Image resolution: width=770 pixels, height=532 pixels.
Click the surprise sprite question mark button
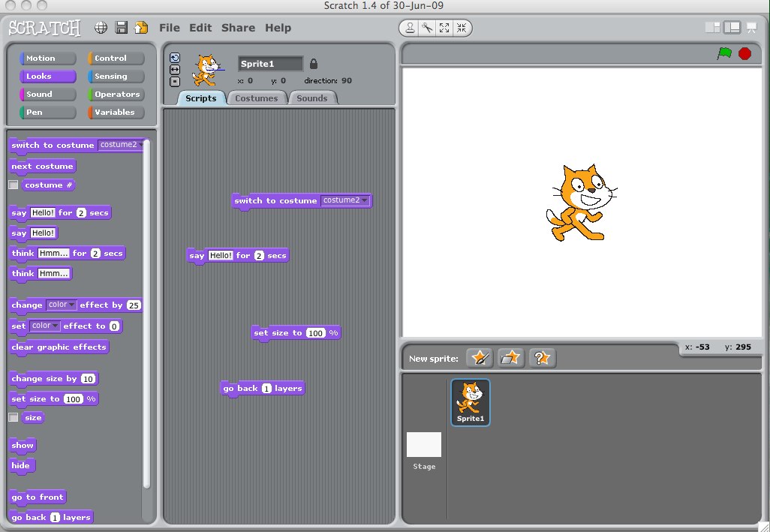pos(542,358)
